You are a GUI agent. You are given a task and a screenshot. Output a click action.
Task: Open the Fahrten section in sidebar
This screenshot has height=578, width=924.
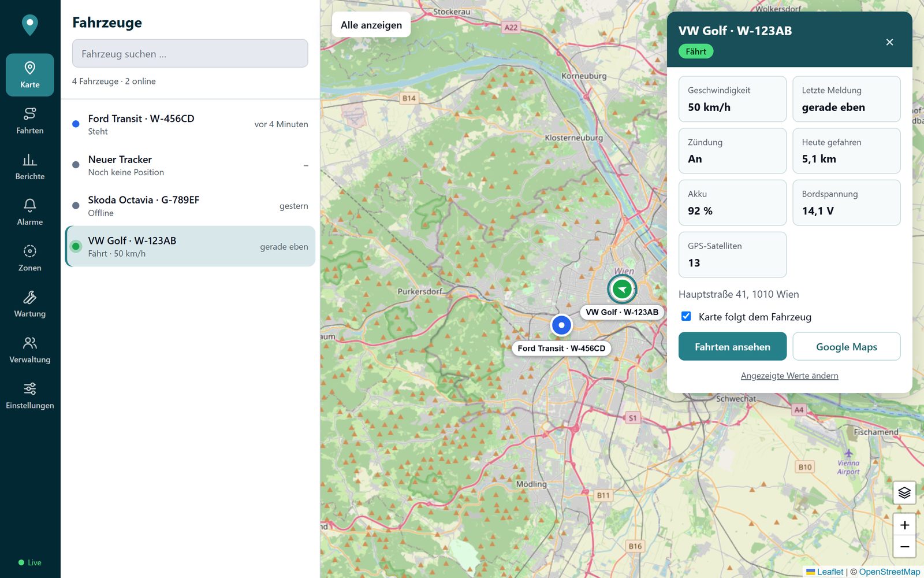tap(30, 121)
